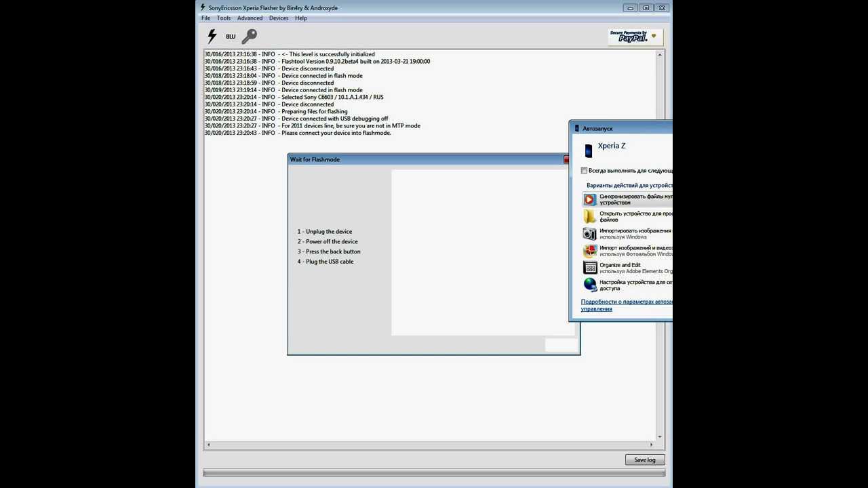Click the AutoPlay window title bar icon

(x=576, y=128)
